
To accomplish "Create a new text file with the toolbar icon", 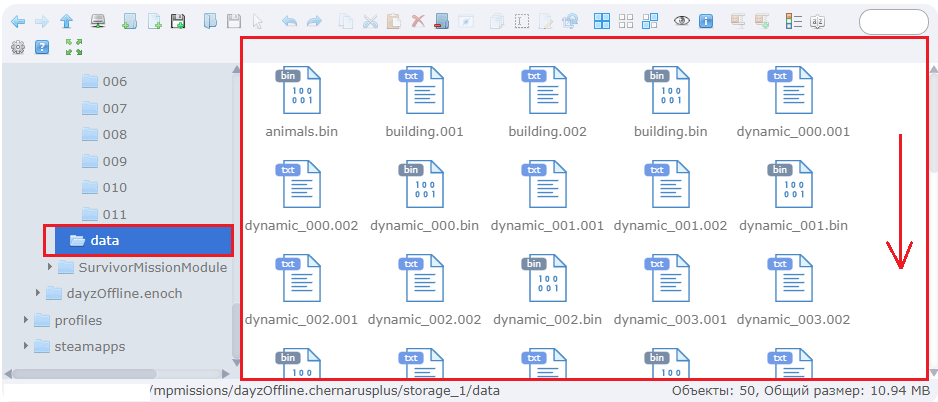I will [x=154, y=22].
